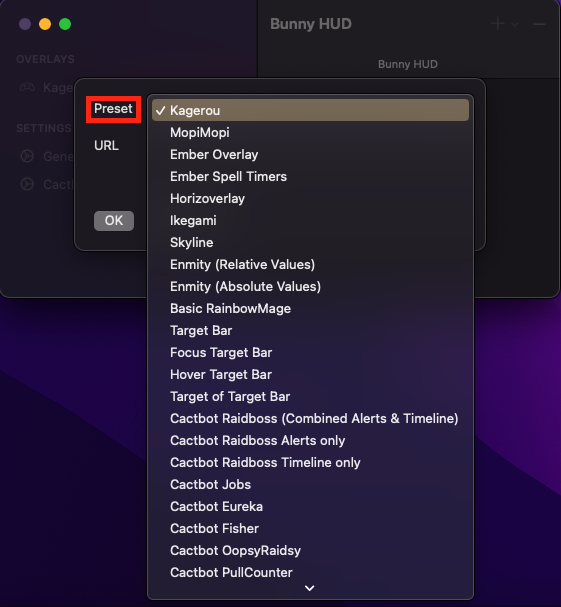561x607 pixels.
Task: Click the Preset label in dialog
Action: tap(113, 109)
